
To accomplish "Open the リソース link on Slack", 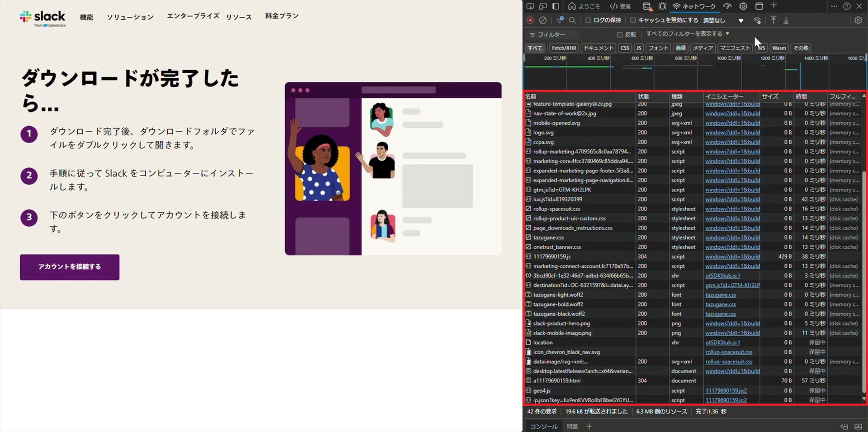I will click(x=239, y=17).
